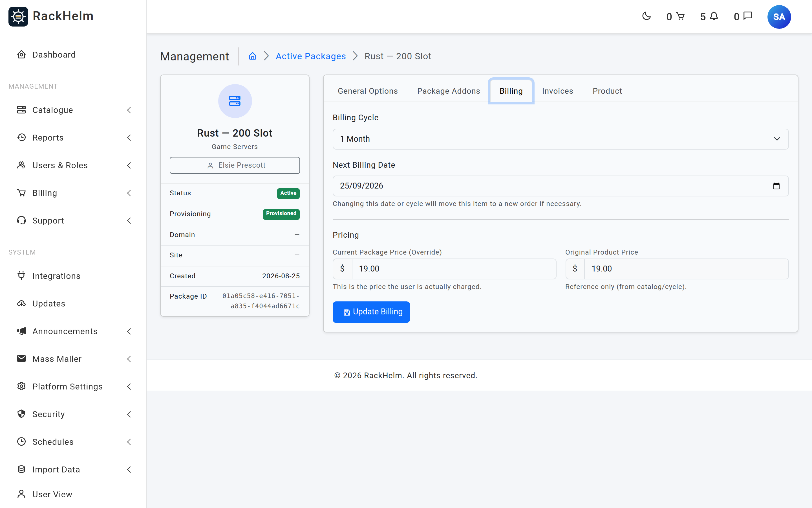Expand the Support menu chevron

(x=129, y=220)
